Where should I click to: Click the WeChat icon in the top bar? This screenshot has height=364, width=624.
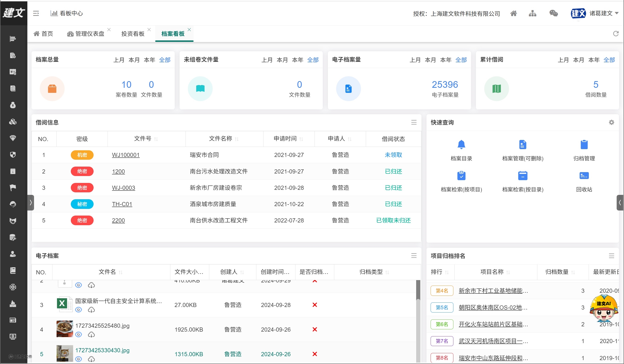tap(553, 13)
